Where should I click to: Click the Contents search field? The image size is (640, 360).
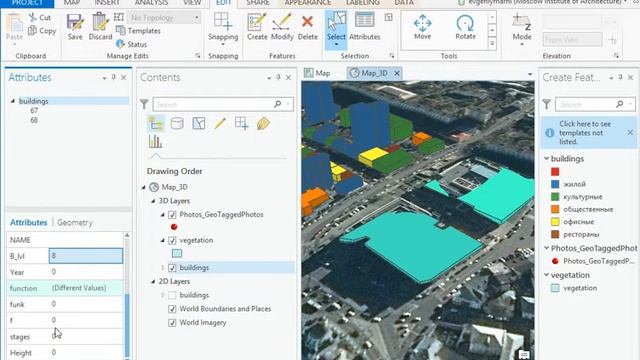(x=223, y=104)
